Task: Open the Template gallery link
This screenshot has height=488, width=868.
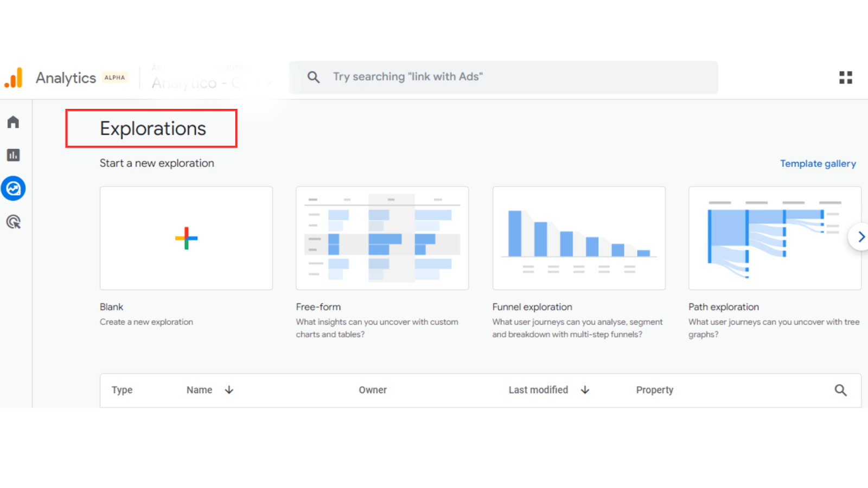Action: [818, 164]
